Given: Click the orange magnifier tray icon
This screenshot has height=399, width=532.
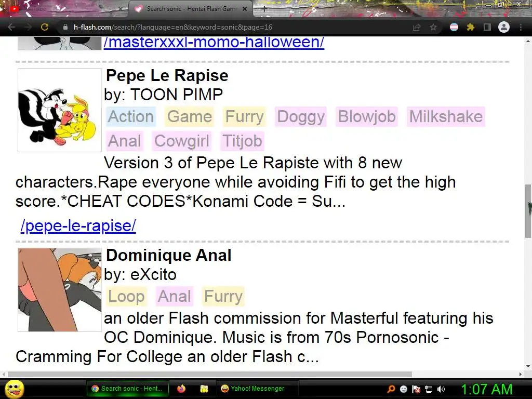Looking at the screenshot, I should pyautogui.click(x=391, y=389).
